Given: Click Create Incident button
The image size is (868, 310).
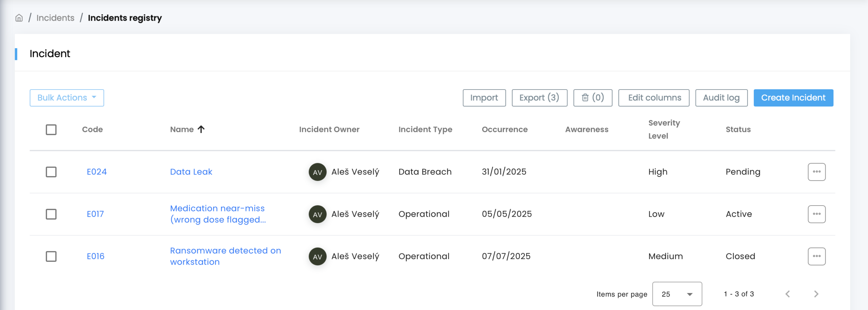Looking at the screenshot, I should click(793, 98).
